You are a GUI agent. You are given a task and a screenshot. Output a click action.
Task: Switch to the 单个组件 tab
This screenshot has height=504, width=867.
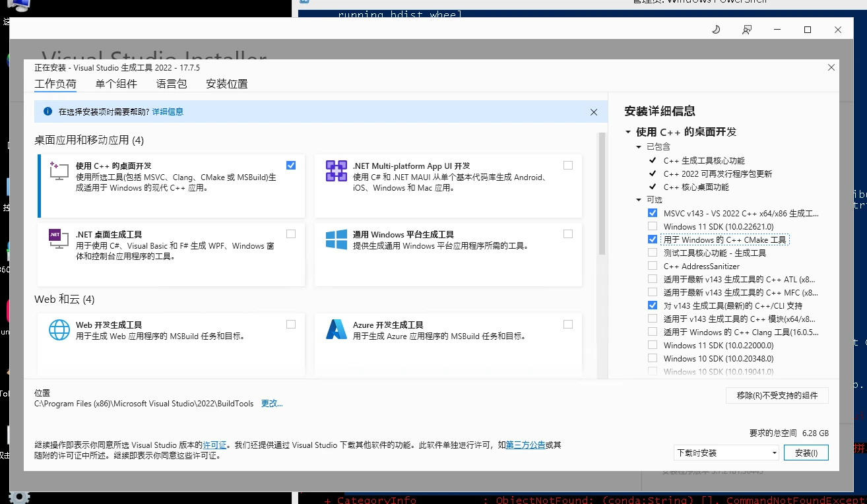[x=116, y=84]
